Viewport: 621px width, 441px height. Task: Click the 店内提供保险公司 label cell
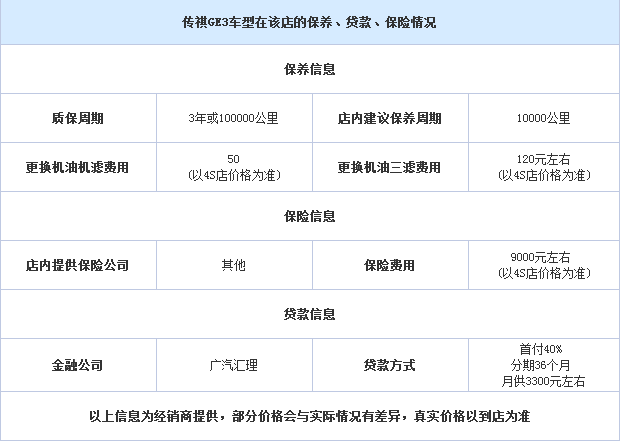(78, 266)
